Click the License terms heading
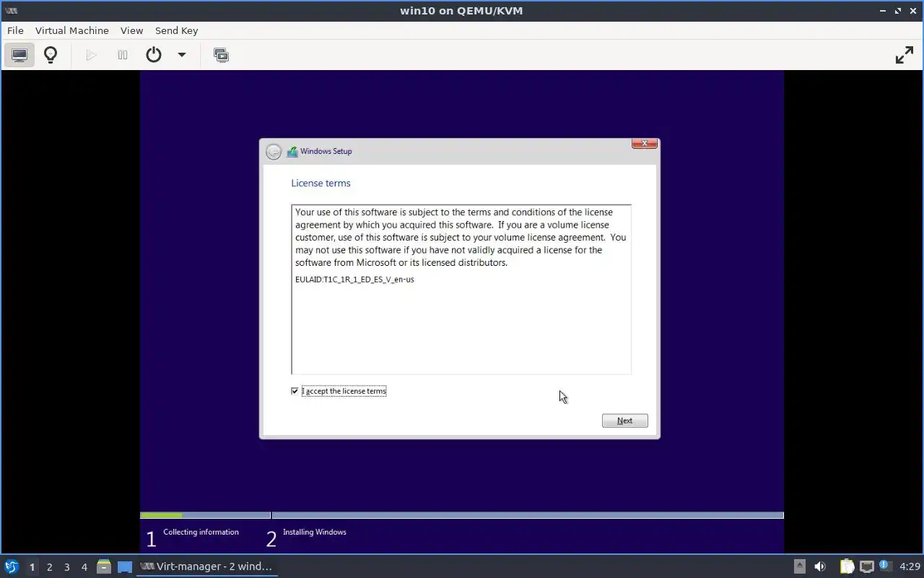924x578 pixels. tap(321, 184)
